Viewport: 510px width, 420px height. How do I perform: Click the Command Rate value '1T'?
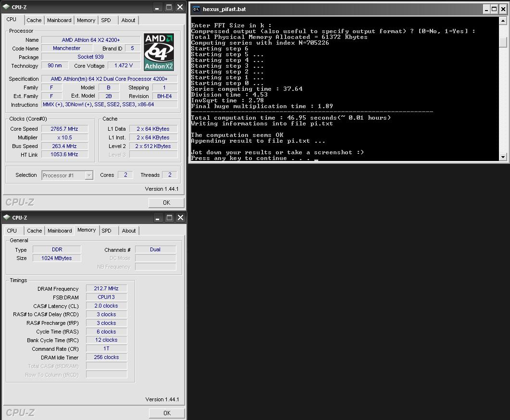(x=106, y=348)
